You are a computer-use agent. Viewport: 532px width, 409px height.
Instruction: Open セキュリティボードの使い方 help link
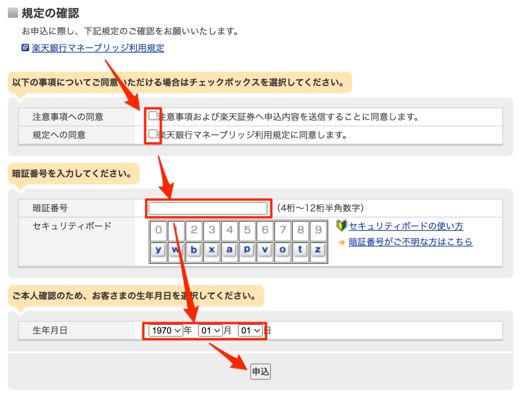pos(406,226)
